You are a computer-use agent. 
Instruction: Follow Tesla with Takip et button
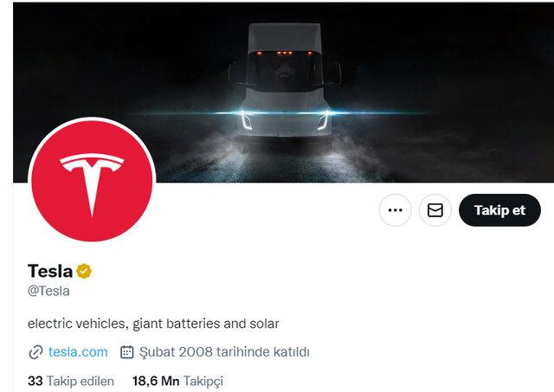[499, 210]
